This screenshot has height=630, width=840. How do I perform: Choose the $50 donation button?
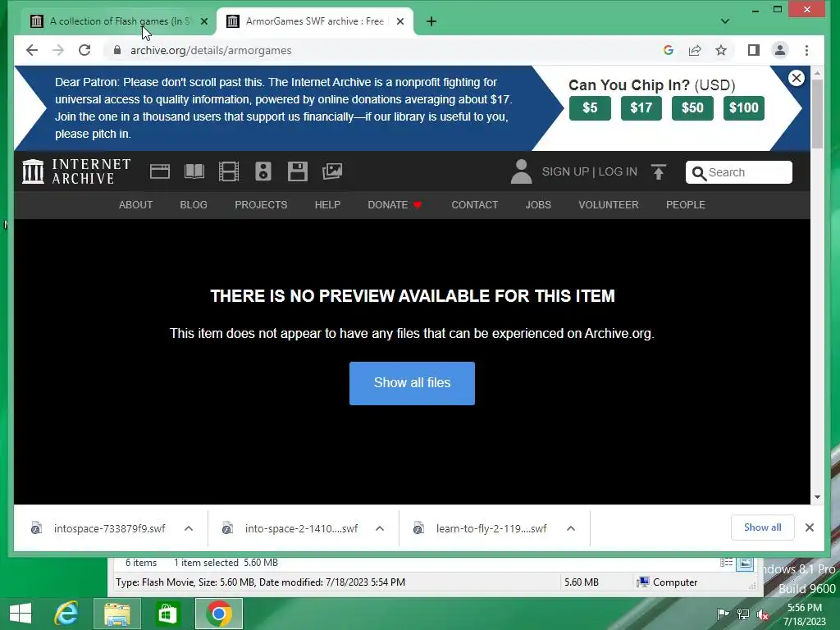point(692,107)
